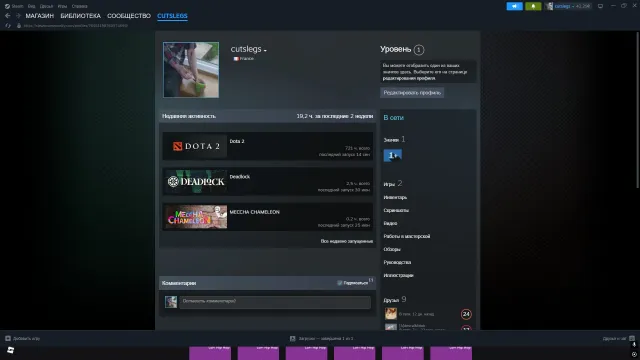
Task: Open the Игры 2 link
Action: tap(393, 184)
